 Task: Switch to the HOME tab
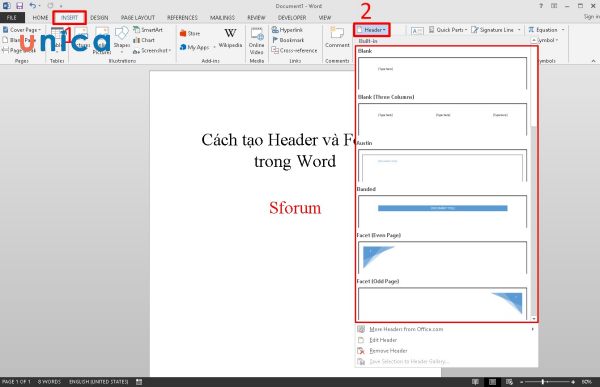pos(40,18)
